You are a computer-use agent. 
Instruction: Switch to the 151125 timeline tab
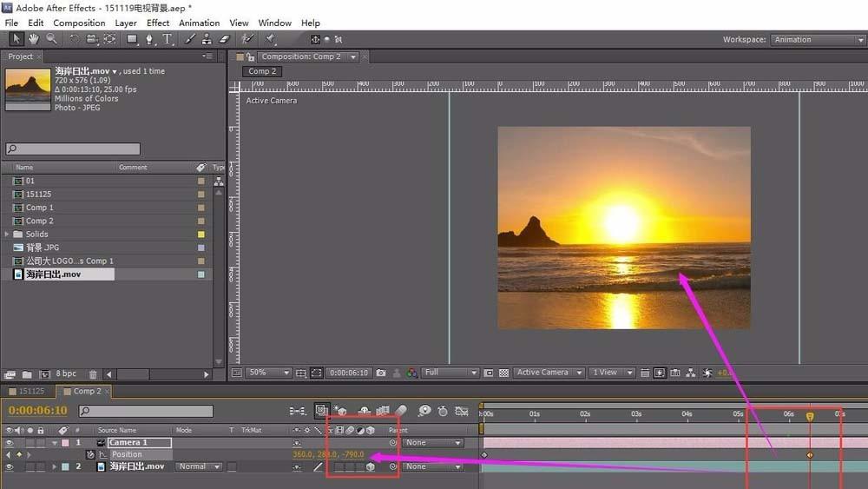point(32,391)
